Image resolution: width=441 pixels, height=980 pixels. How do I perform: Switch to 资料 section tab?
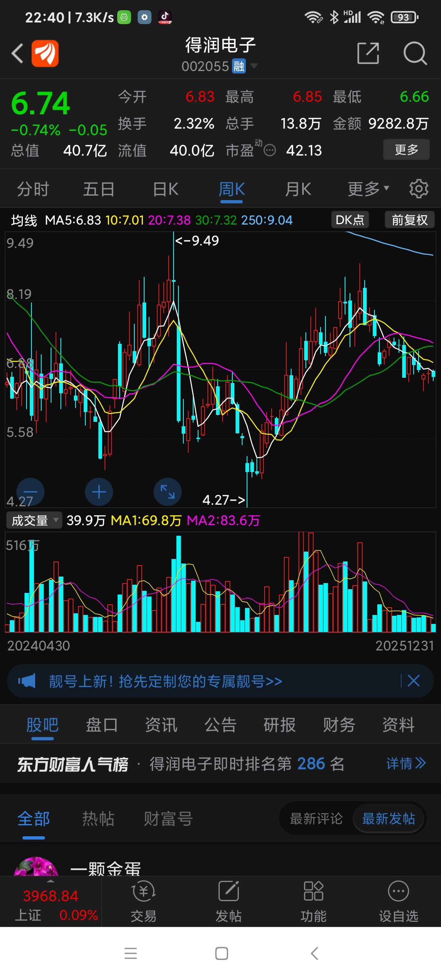399,725
